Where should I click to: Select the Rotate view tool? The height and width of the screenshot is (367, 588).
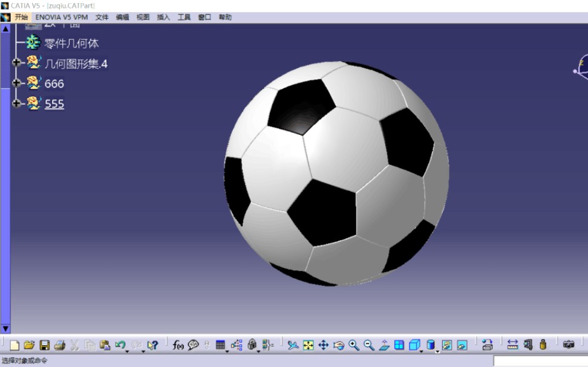339,345
